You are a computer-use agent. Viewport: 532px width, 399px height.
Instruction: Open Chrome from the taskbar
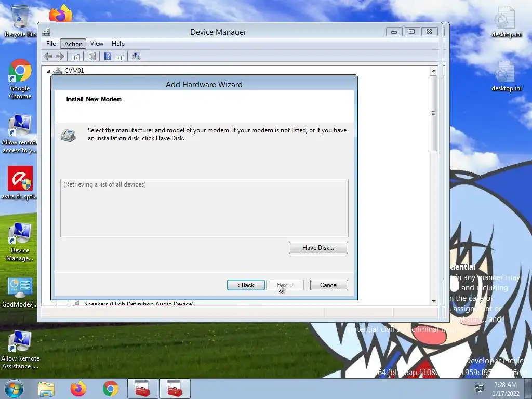[110, 389]
